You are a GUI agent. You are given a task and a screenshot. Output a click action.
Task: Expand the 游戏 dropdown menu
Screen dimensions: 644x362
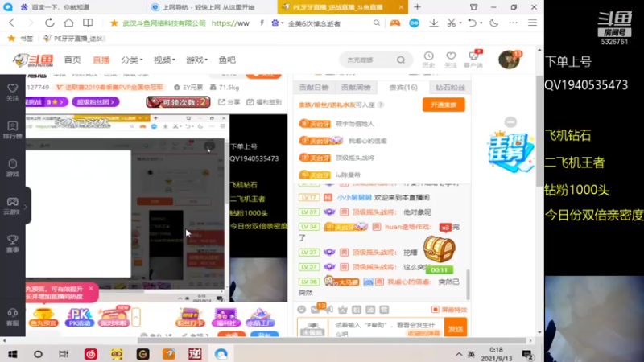coord(196,60)
